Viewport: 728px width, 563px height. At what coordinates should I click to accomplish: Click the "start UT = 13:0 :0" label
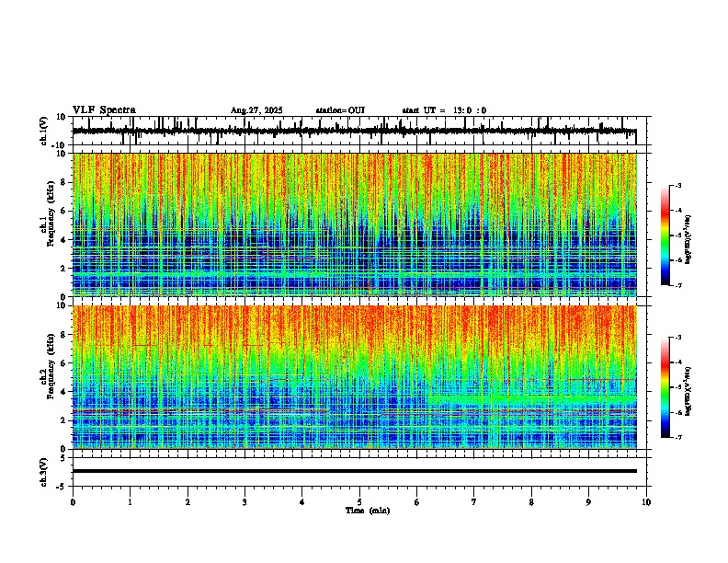444,110
